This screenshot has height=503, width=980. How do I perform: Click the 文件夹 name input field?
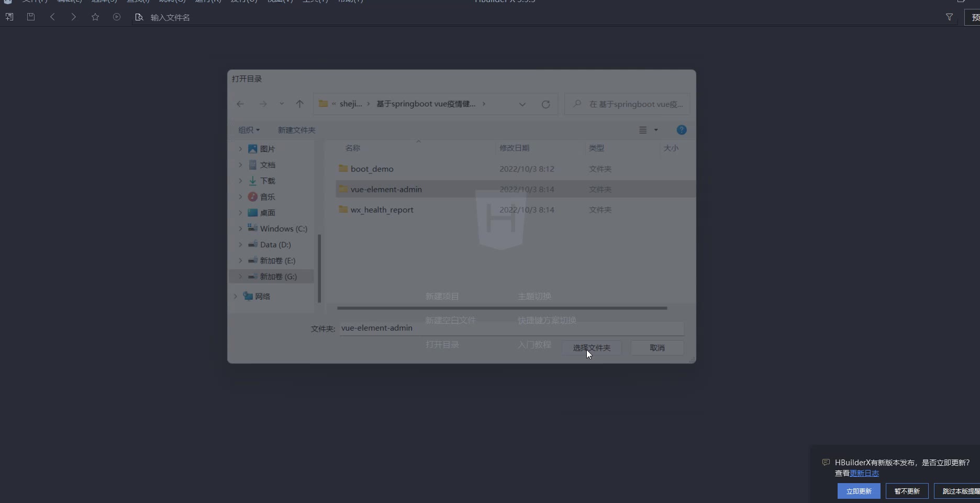511,328
